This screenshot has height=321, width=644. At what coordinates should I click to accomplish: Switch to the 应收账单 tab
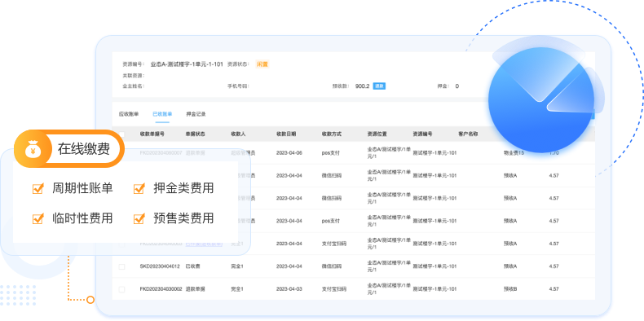[x=129, y=114]
